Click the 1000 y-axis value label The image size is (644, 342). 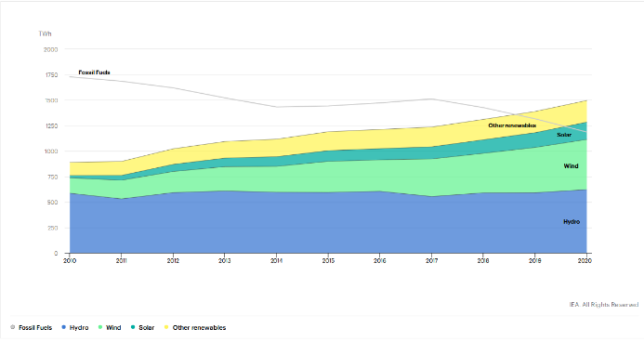[50, 151]
